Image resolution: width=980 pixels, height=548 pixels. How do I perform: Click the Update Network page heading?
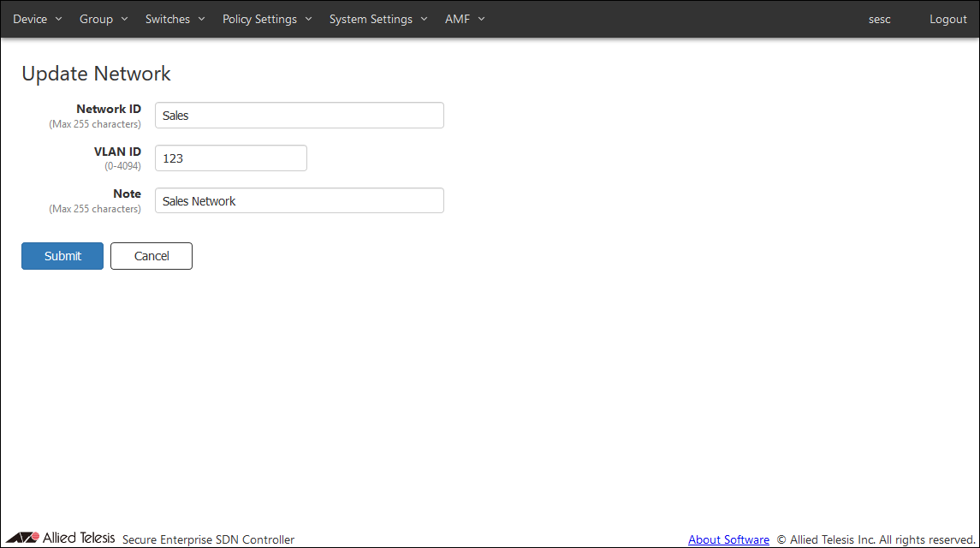pos(96,74)
